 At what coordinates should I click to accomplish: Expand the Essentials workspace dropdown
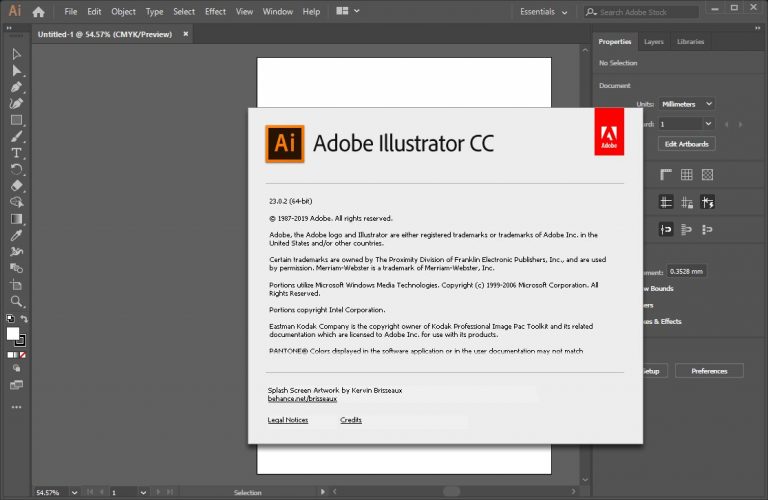[544, 12]
